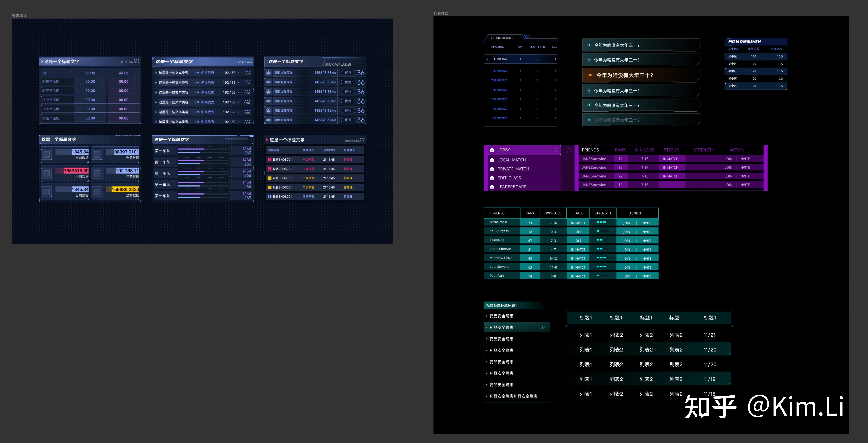Screen dimensions: 868x443
Task: Click the yellow number 4 alert badge
Action: 270,187
